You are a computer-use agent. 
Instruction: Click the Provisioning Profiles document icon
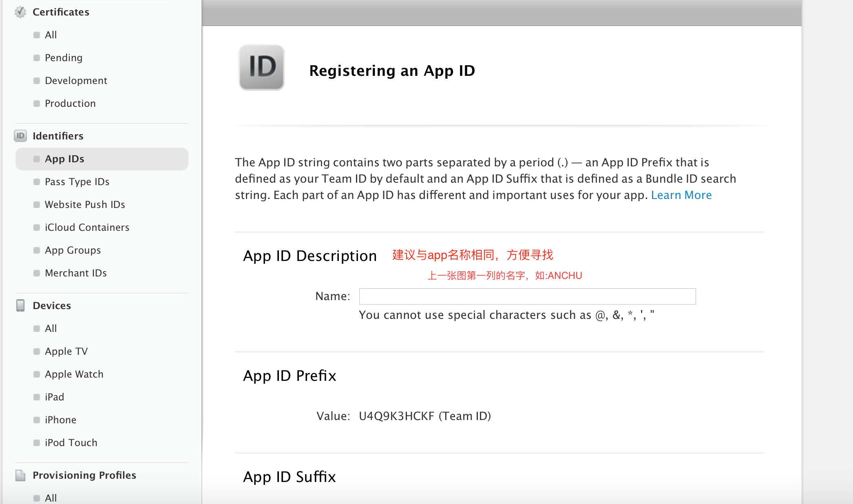[x=20, y=475]
